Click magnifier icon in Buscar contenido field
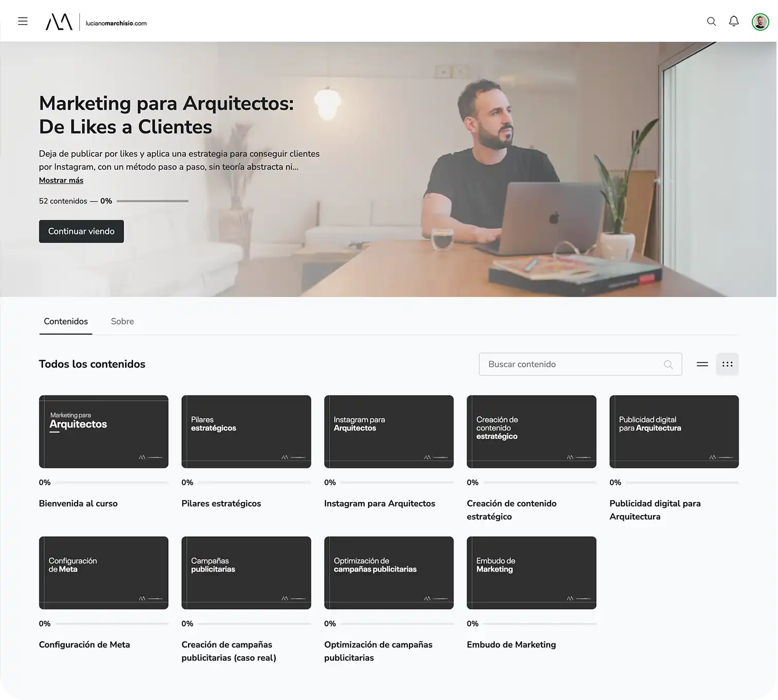This screenshot has width=778, height=700. (x=668, y=365)
